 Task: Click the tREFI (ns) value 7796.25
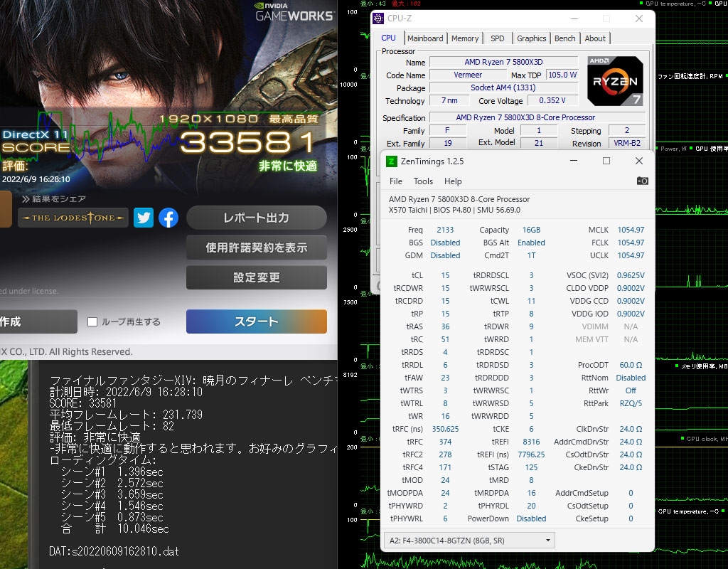pyautogui.click(x=531, y=454)
